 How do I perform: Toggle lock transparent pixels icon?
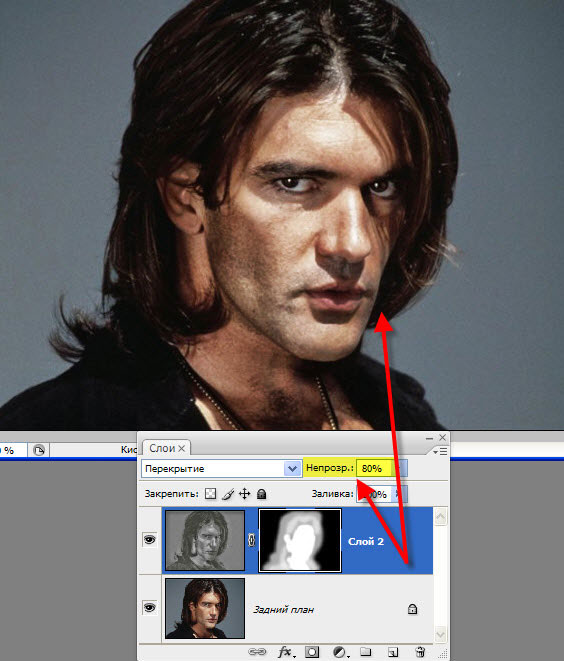pos(210,494)
